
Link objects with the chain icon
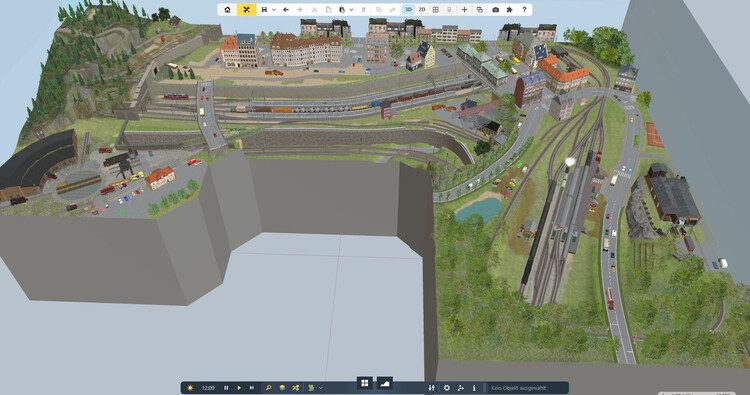[392, 10]
